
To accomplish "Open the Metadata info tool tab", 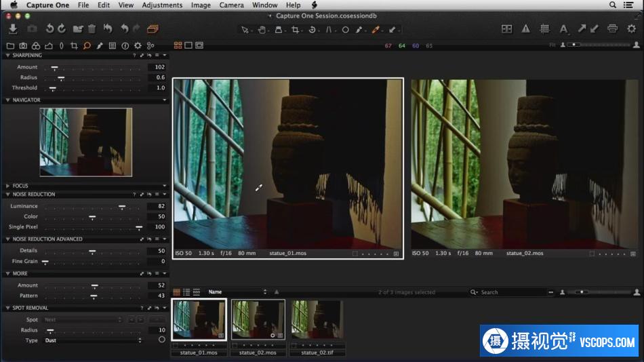I will [125, 45].
